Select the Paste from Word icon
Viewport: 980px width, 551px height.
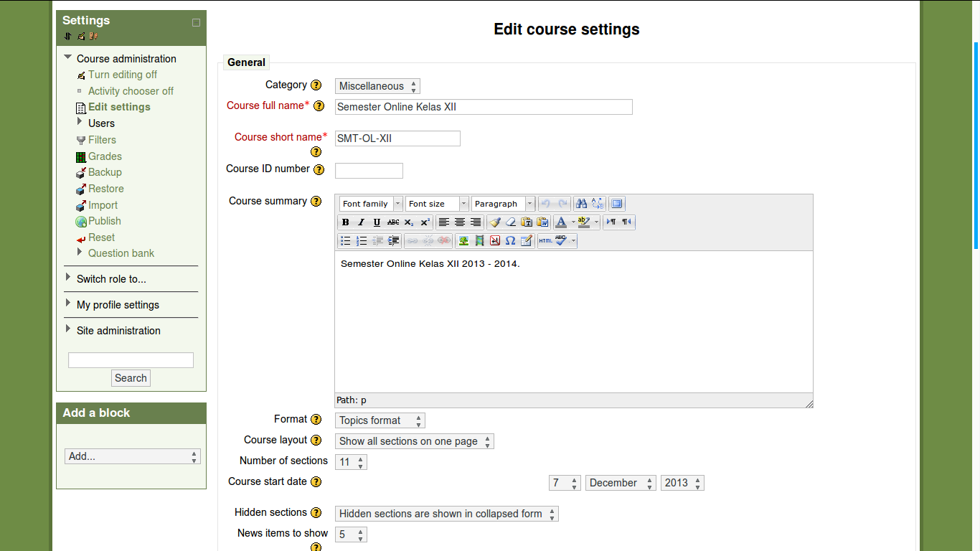click(x=542, y=222)
